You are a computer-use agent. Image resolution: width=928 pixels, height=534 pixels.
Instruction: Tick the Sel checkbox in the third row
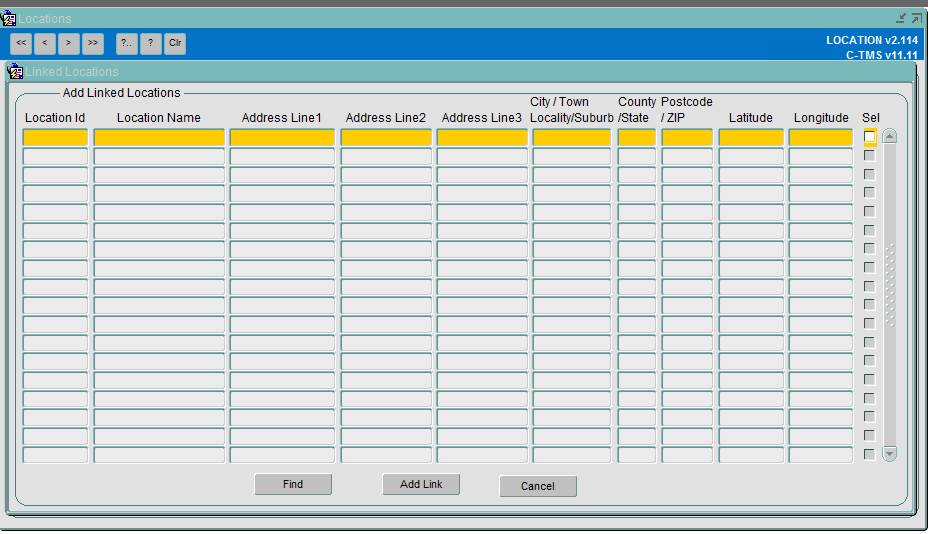[869, 174]
